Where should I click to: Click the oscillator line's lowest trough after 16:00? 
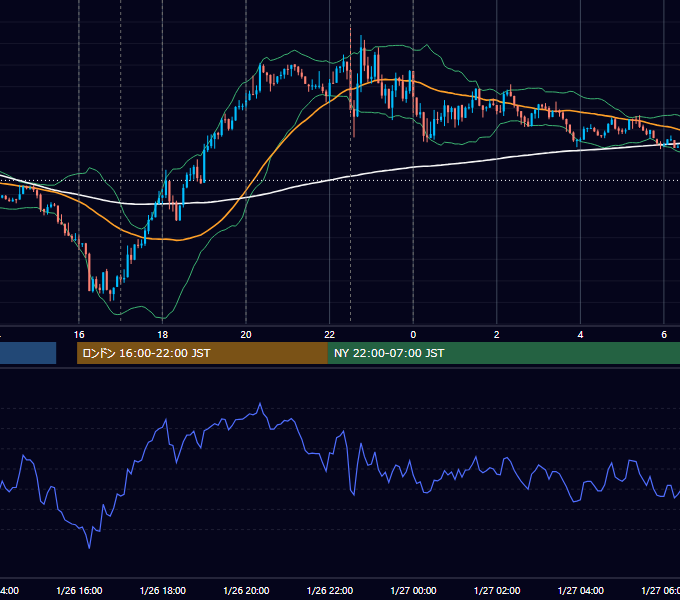pos(89,548)
